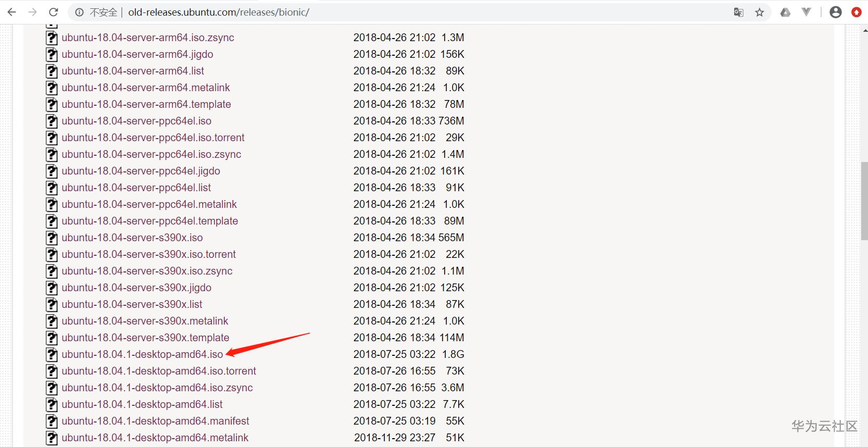Open ubuntu-18.04.1-desktop-amd64.iso.zsync link
Viewport: 868px width, 447px height.
[157, 388]
